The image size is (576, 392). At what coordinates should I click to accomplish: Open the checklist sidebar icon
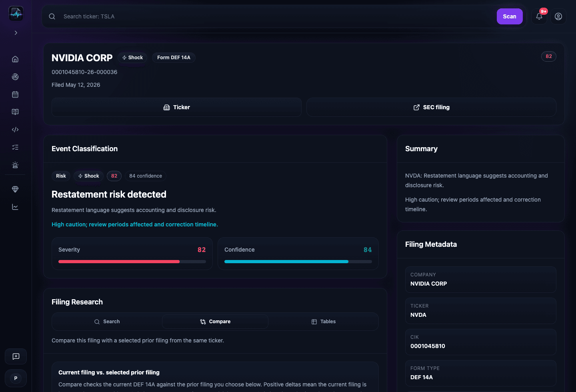(x=15, y=147)
